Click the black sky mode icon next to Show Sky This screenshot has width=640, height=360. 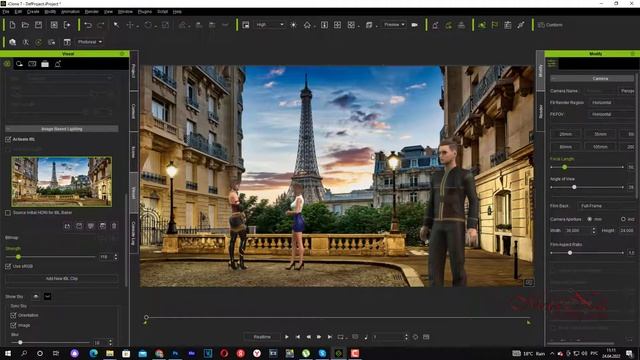coord(47,296)
